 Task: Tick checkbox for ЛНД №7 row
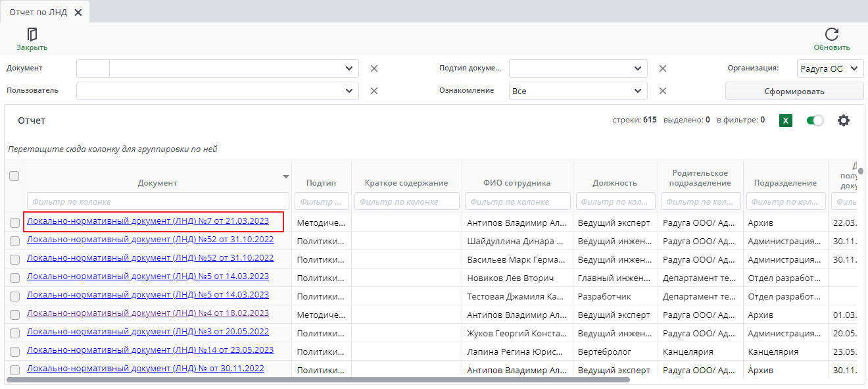click(14, 223)
